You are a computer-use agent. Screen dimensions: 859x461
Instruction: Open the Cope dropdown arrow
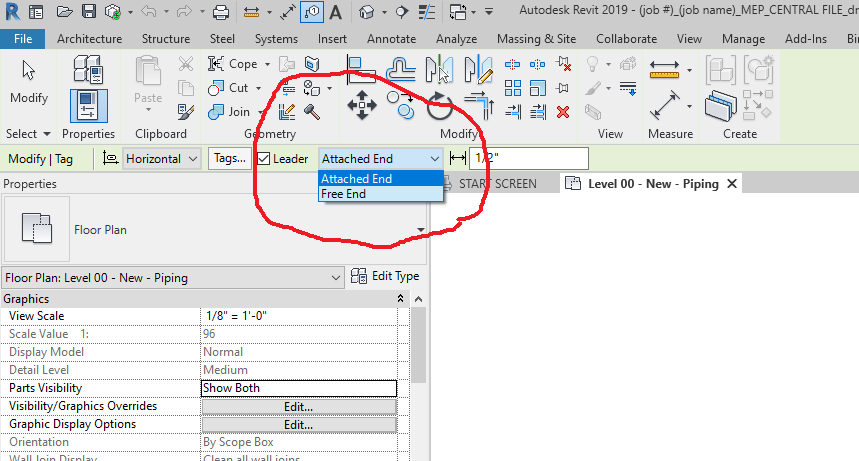tap(267, 64)
